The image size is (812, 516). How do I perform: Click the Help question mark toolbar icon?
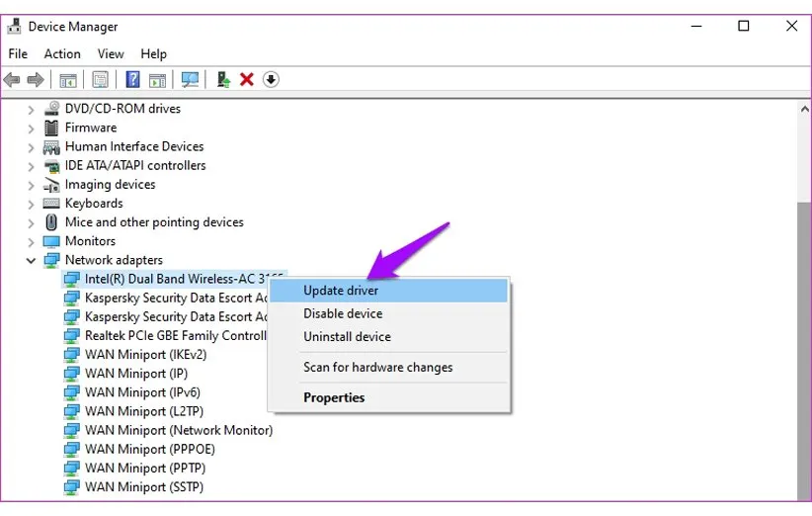tap(132, 80)
